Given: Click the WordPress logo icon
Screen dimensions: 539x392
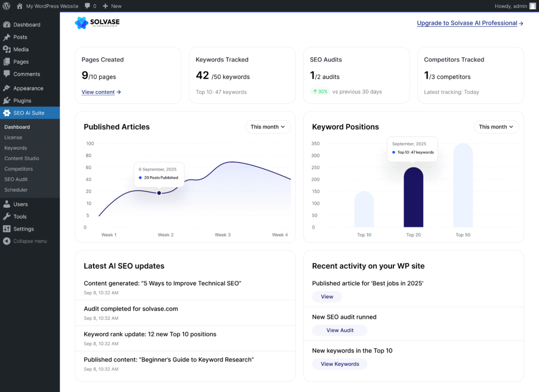Looking at the screenshot, I should [x=6, y=6].
